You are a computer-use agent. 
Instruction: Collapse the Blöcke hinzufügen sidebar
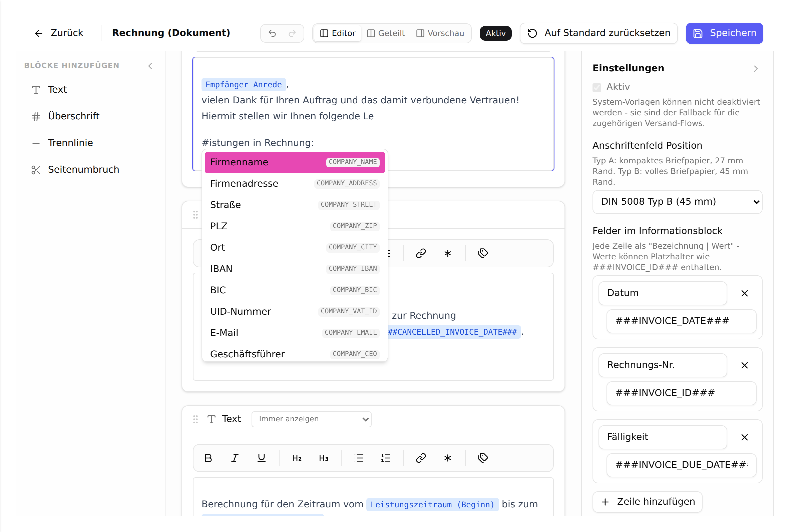pyautogui.click(x=150, y=66)
